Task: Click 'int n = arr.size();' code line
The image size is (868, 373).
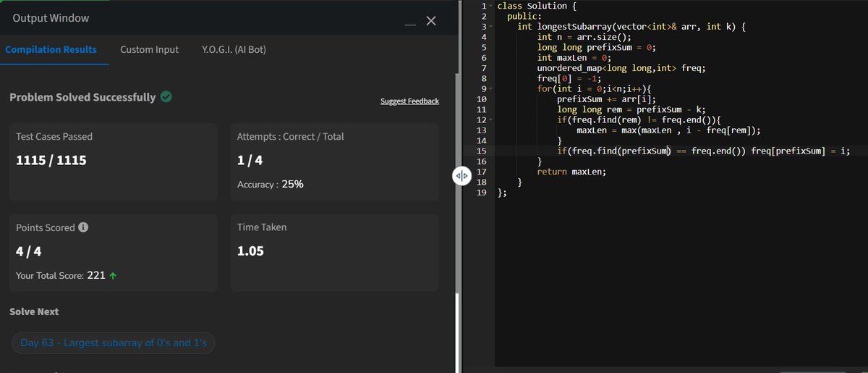Action: point(584,37)
